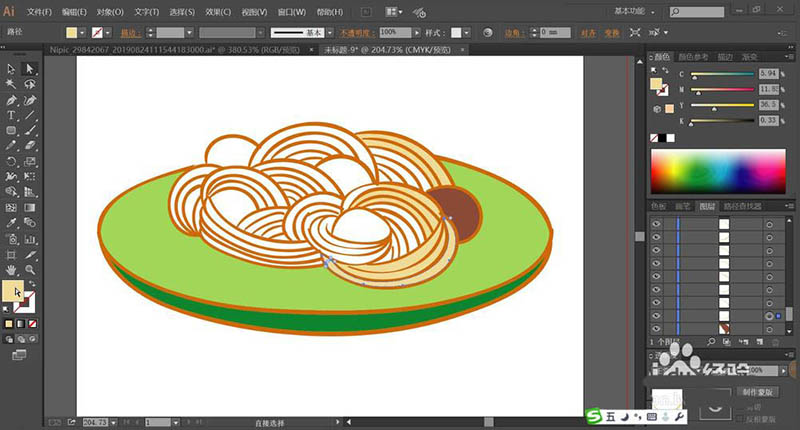Select the Type (T) tool
Image resolution: width=800 pixels, height=430 pixels.
tap(11, 115)
